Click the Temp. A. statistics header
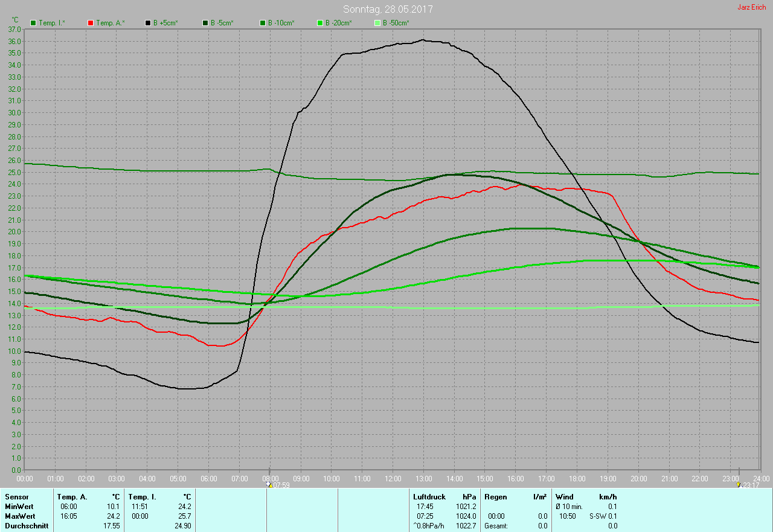This screenshot has height=532, width=773. click(72, 497)
